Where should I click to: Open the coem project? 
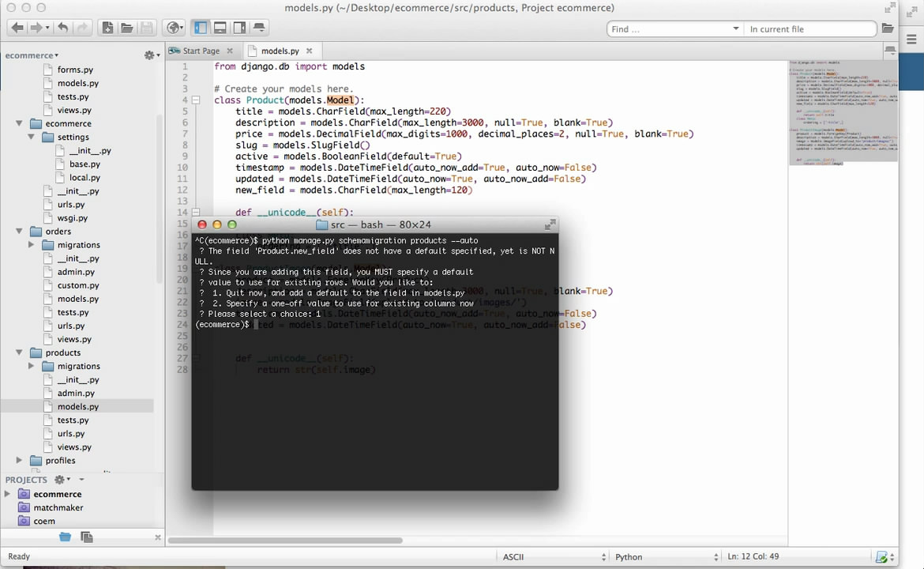44,522
